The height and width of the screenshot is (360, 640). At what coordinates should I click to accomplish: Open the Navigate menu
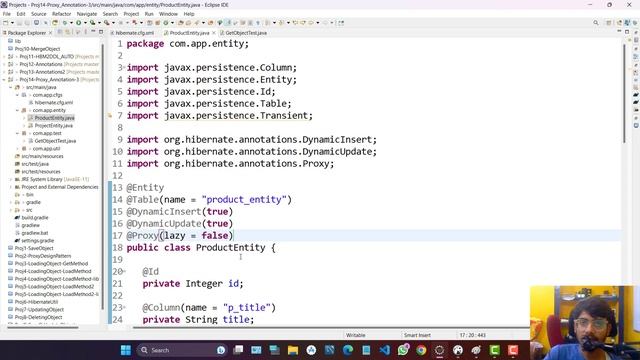87,14
